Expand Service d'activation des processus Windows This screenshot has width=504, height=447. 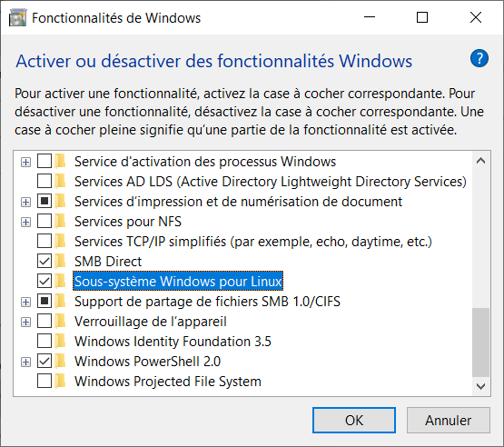pyautogui.click(x=25, y=162)
